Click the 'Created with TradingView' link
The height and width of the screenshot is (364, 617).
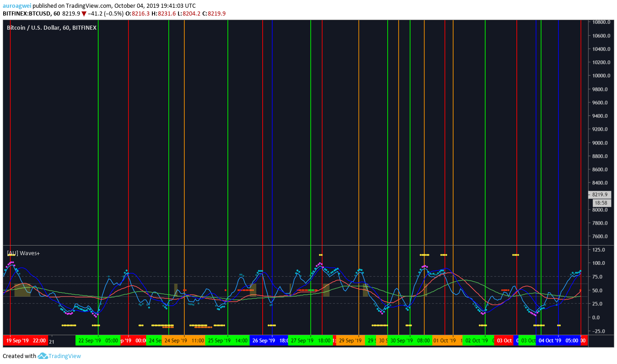click(42, 356)
